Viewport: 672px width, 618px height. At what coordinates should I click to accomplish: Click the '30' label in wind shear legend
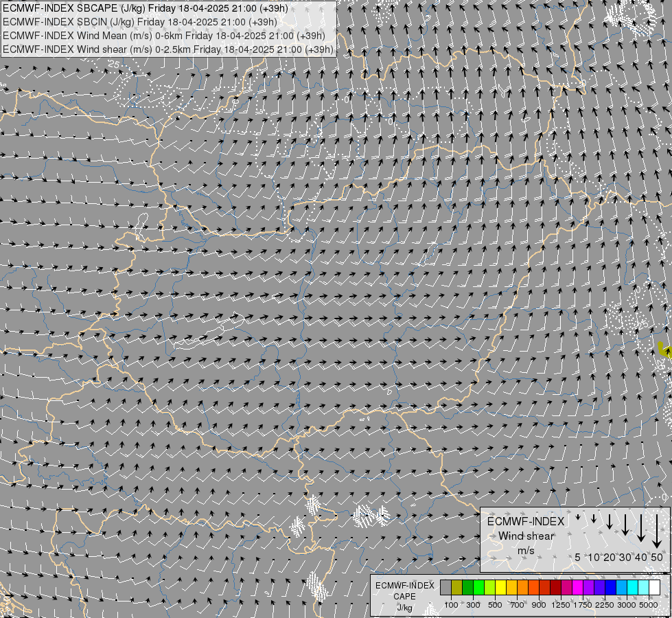[625, 557]
